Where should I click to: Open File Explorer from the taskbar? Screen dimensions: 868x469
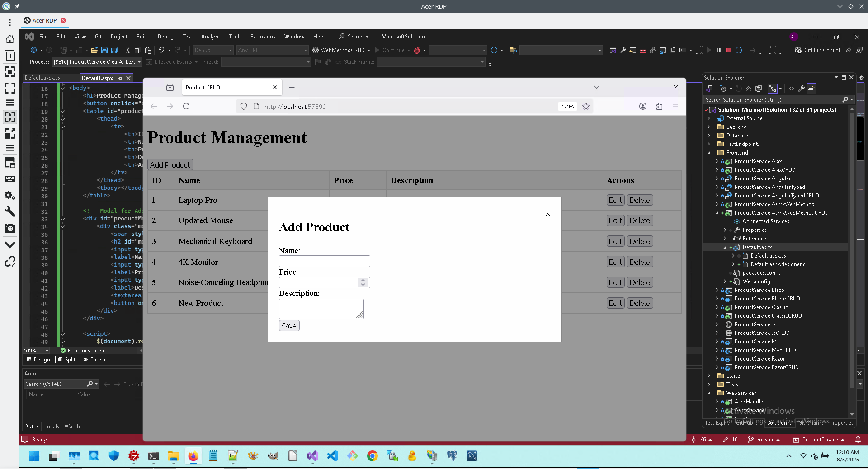click(x=173, y=456)
